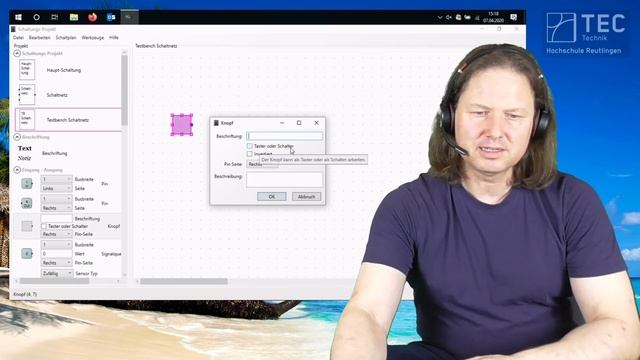
Task: Click the Haupt-Schaltung label
Action: 64,70
